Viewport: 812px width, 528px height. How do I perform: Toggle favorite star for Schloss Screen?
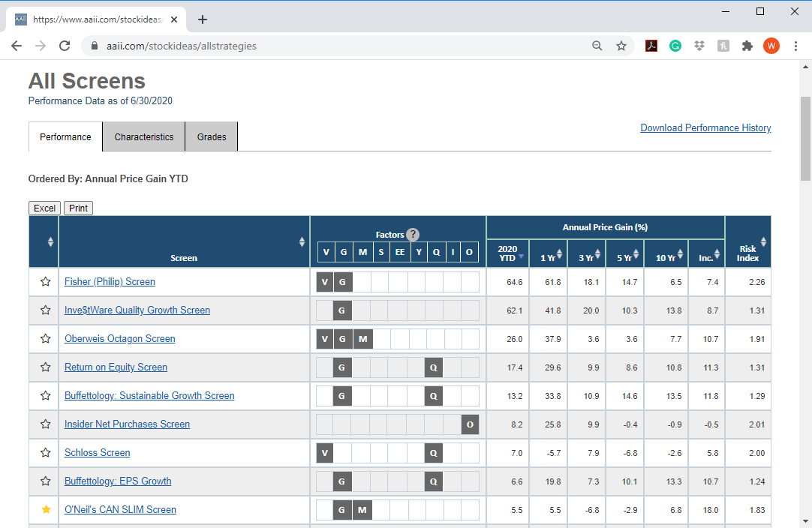pos(46,452)
